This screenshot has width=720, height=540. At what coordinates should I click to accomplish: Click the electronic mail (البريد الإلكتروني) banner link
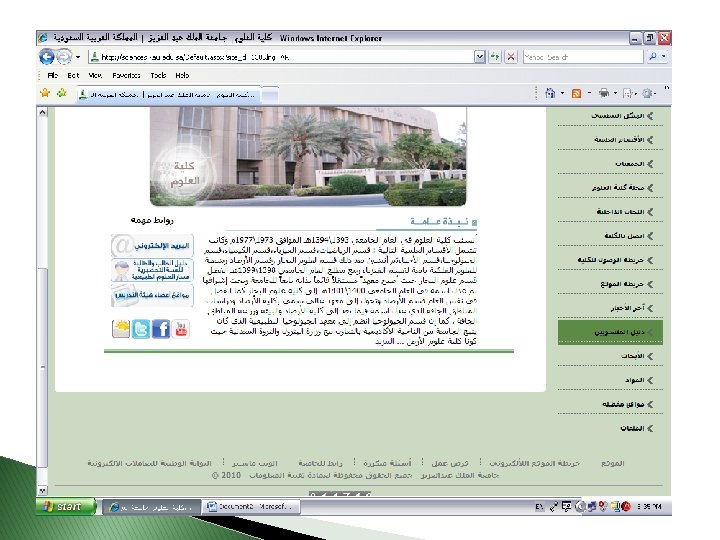(x=152, y=246)
